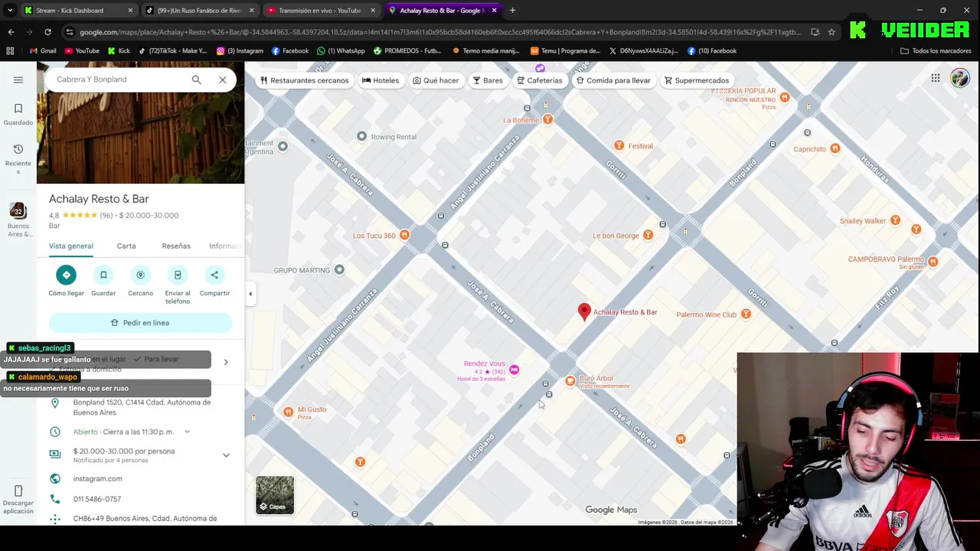The image size is (980, 551).
Task: Click the Qué hacer chip
Action: tap(436, 80)
